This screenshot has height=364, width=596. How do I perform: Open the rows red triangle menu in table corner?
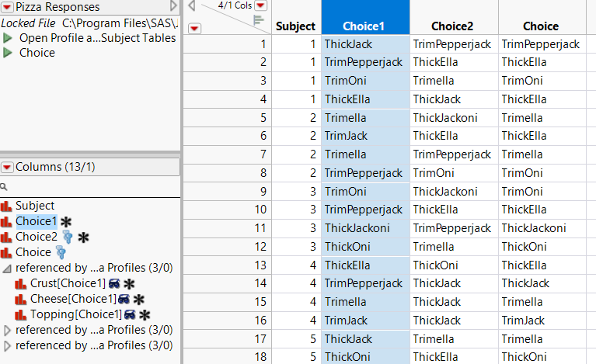[x=194, y=29]
